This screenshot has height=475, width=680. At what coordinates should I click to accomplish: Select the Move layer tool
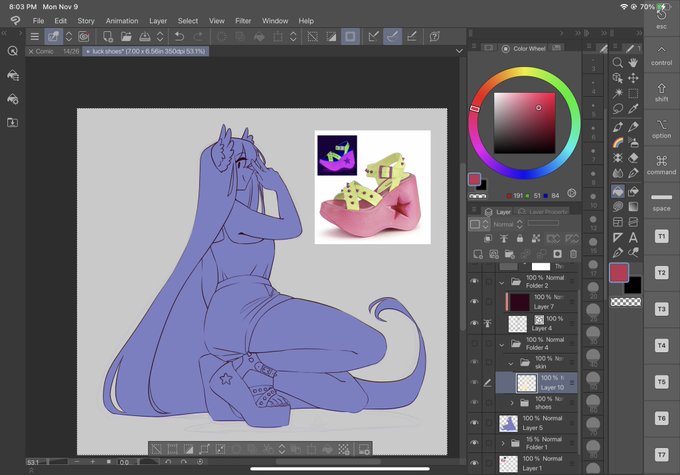633,78
